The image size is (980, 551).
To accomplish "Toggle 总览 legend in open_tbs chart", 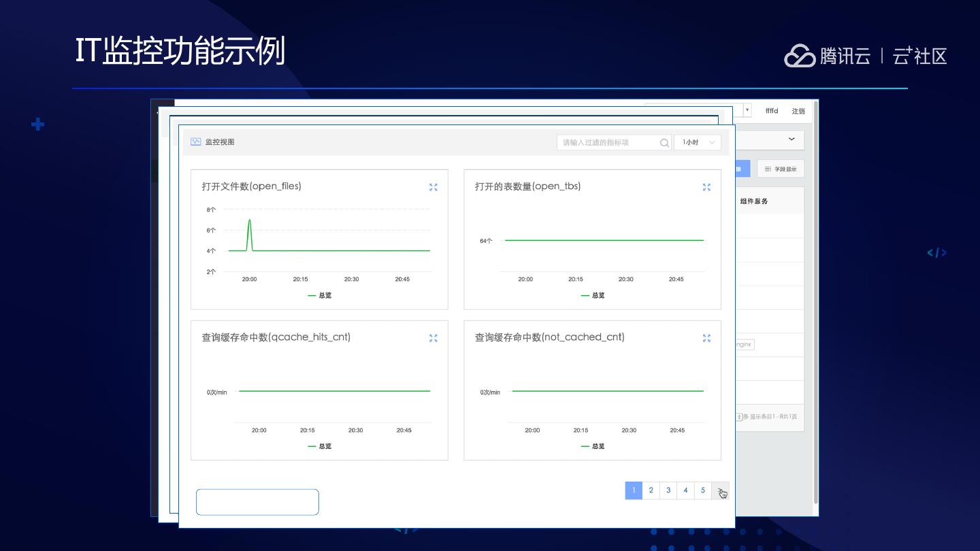I will (593, 295).
